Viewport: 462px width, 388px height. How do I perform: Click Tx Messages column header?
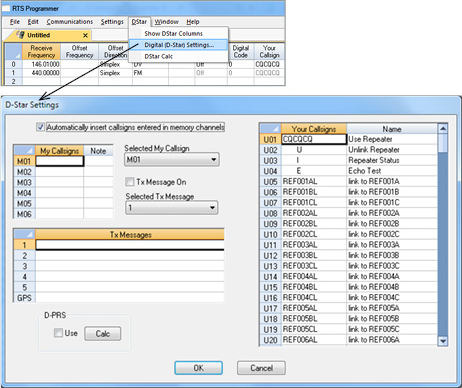(130, 234)
